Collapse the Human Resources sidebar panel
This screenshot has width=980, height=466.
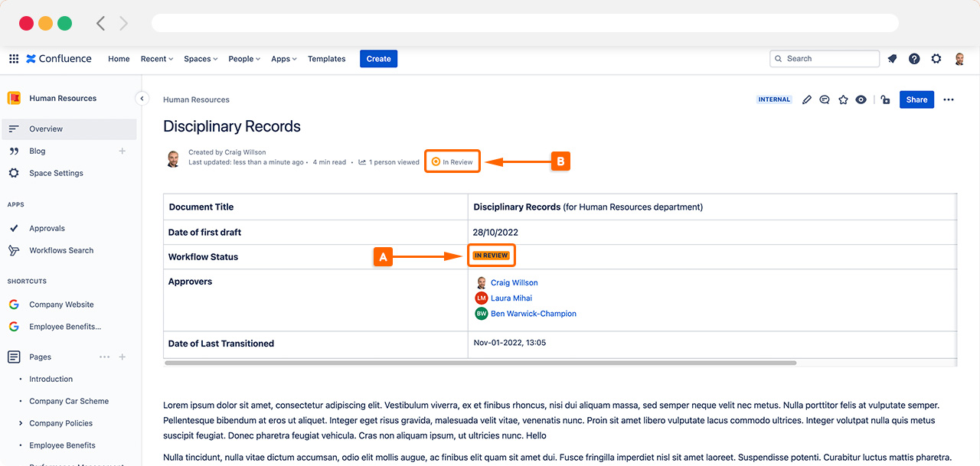[142, 98]
